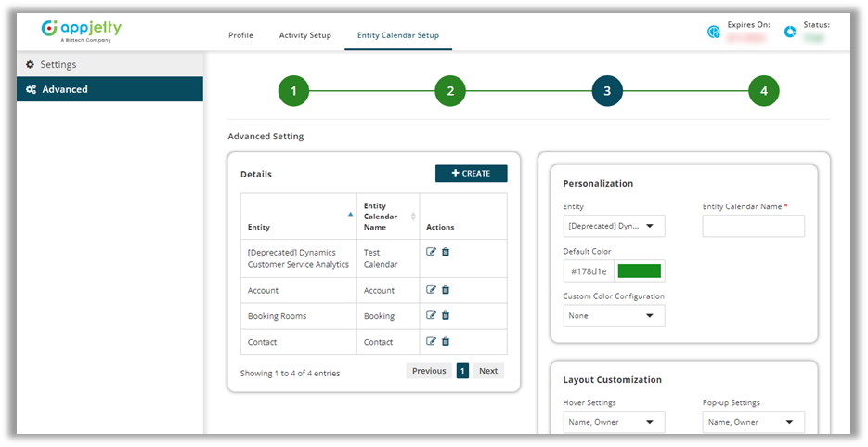Edit the Test Calendar entity row
868x447 pixels.
(431, 252)
